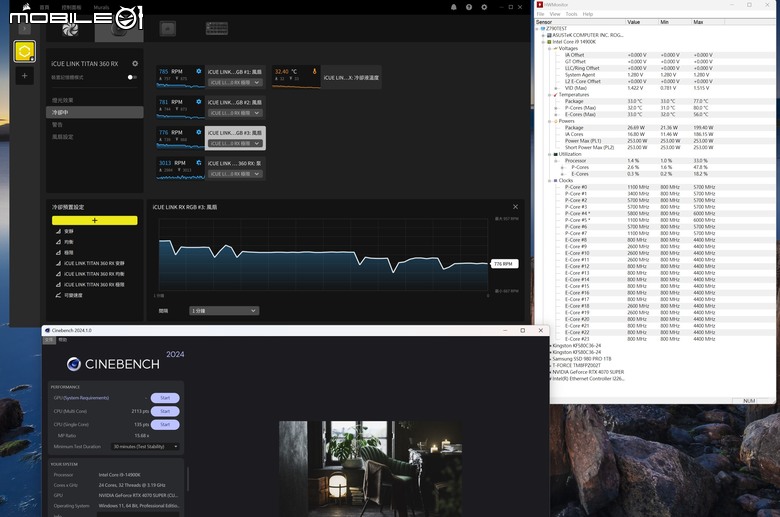The width and height of the screenshot is (780, 517).
Task: Select the keyboard device thumbnail in device bar
Action: pyautogui.click(x=217, y=28)
